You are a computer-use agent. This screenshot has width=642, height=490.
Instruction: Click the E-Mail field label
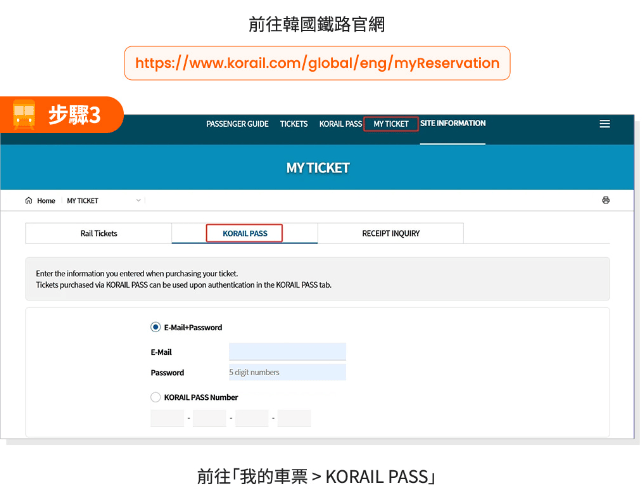(x=161, y=352)
